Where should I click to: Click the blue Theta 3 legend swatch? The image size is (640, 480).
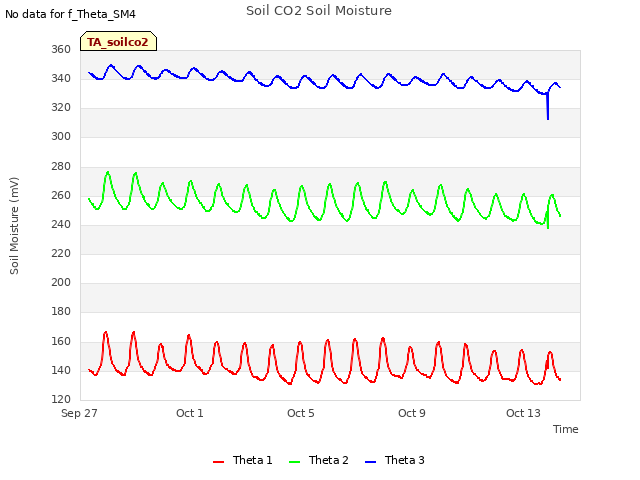(370, 462)
